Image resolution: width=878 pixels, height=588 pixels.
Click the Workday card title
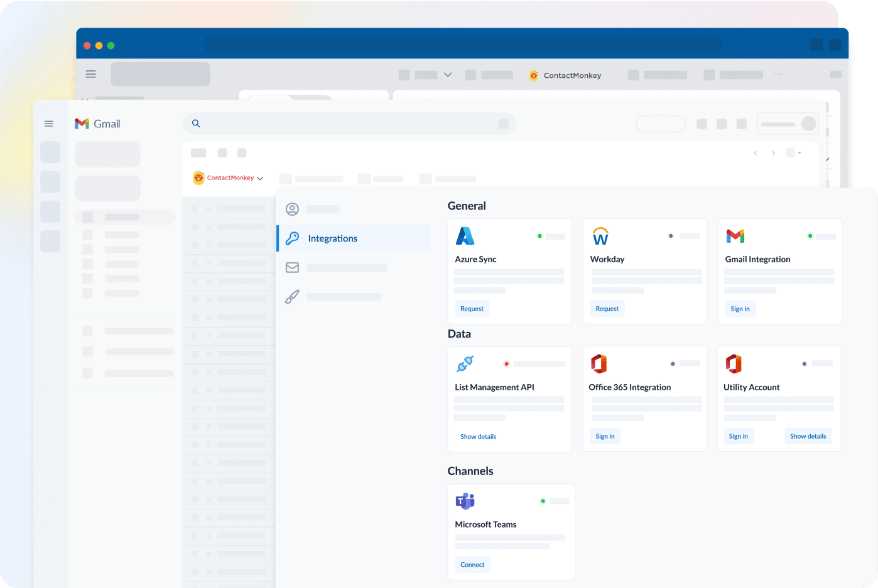pyautogui.click(x=607, y=259)
